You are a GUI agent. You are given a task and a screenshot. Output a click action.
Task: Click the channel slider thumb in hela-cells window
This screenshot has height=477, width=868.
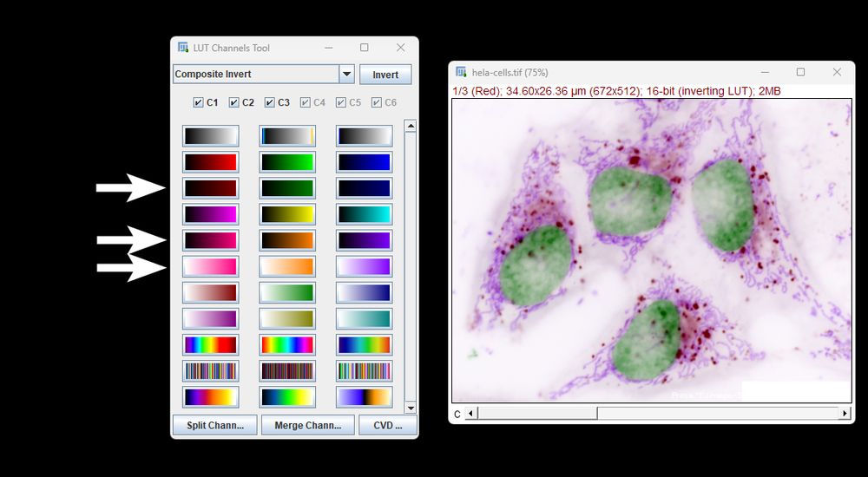pos(537,414)
